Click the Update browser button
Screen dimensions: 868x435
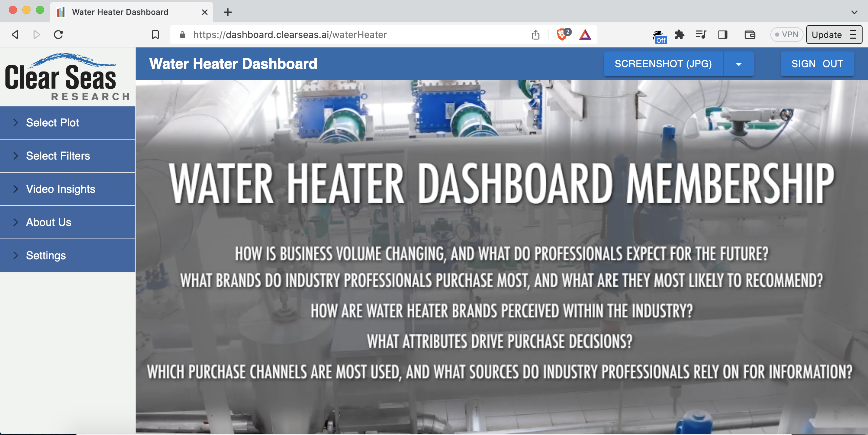coord(827,34)
